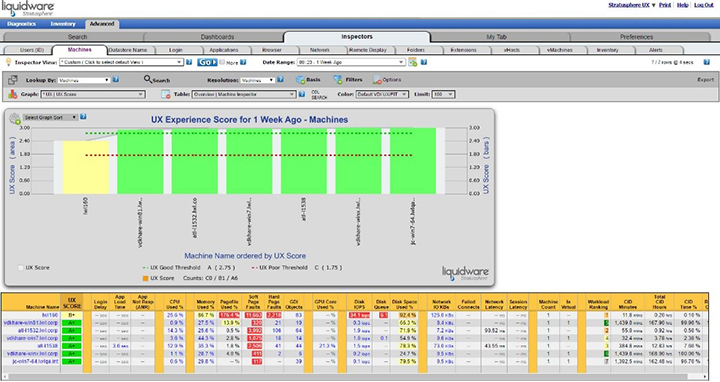Click the Liquidware Stratusphere logo in header
The width and height of the screenshot is (720, 382).
coord(28,9)
